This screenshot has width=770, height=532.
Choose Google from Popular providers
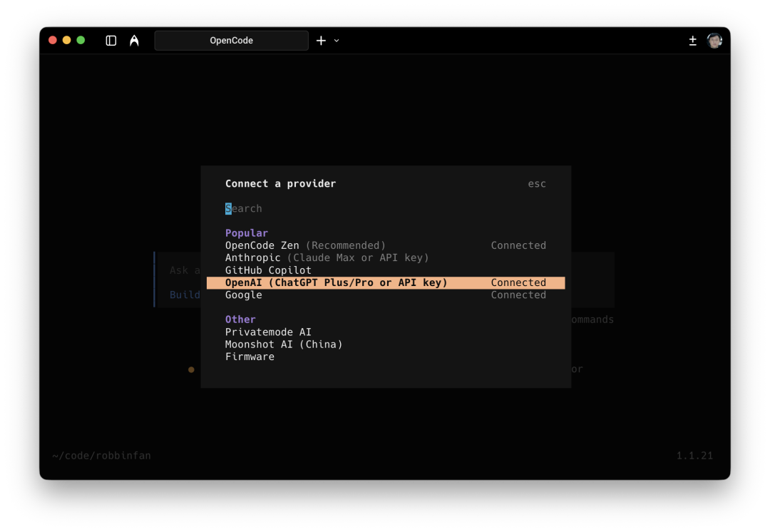(244, 295)
